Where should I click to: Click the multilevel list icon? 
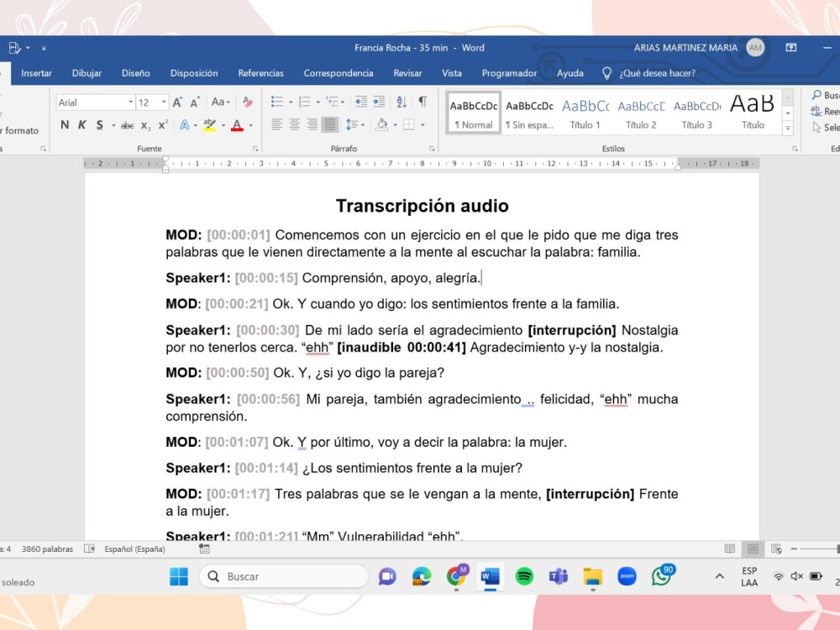pyautogui.click(x=333, y=102)
